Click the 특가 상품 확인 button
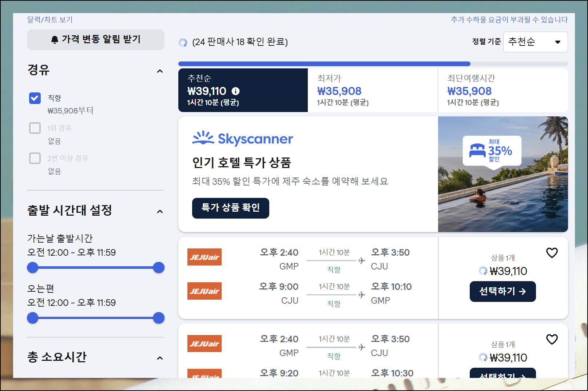 point(231,208)
